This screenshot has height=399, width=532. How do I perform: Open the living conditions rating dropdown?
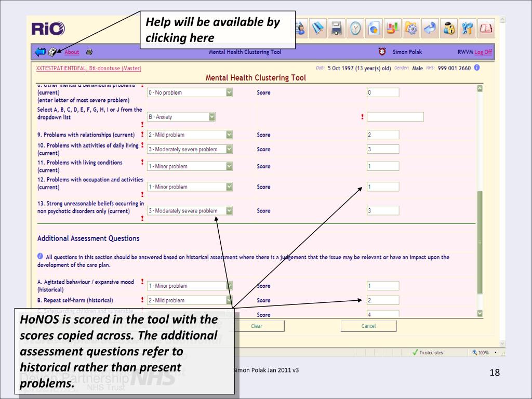click(x=190, y=166)
